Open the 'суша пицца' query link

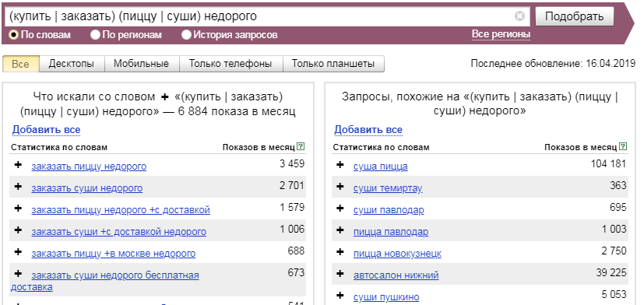tap(381, 167)
